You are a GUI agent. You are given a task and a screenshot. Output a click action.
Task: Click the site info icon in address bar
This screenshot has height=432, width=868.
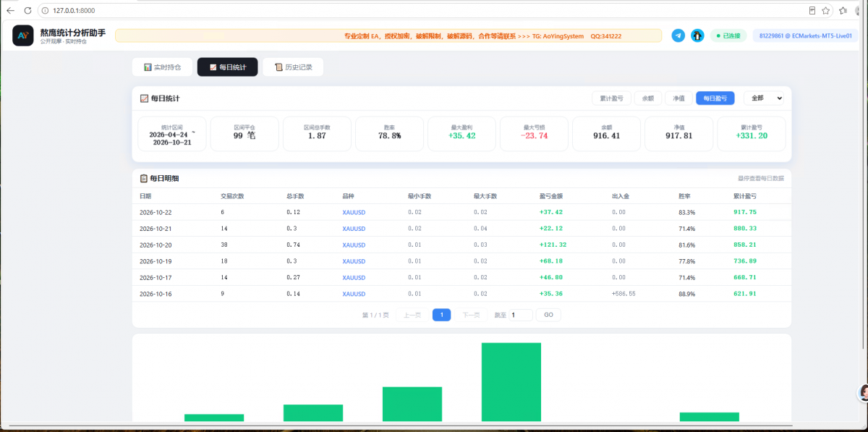click(x=45, y=11)
